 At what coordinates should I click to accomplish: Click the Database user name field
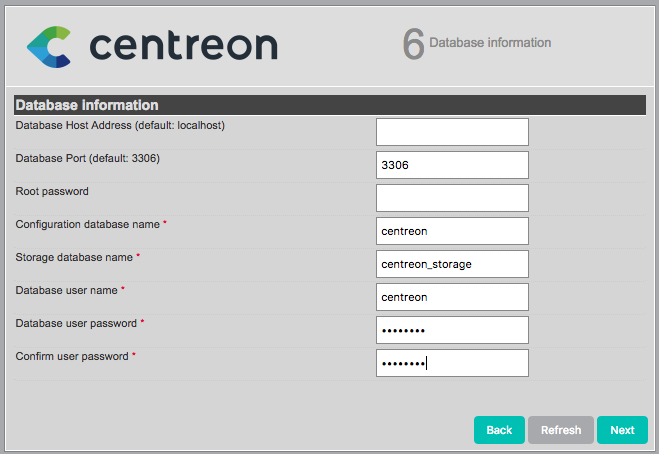[x=452, y=297]
